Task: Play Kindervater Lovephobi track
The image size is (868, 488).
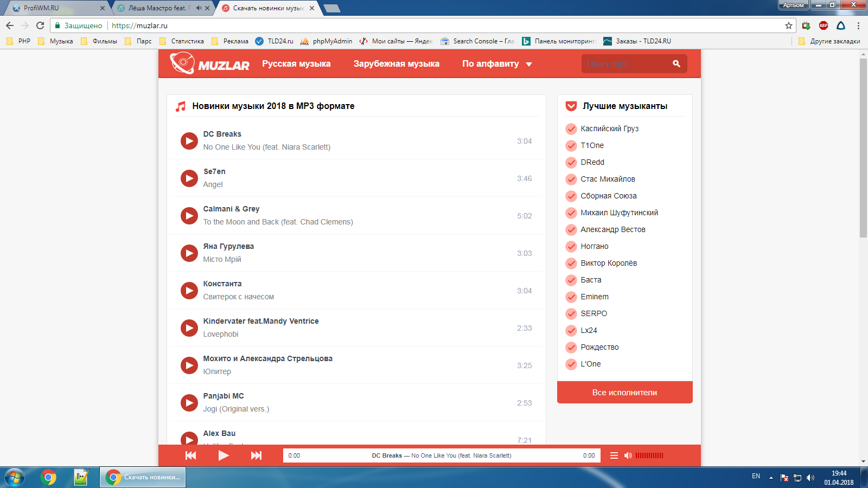Action: coord(189,328)
